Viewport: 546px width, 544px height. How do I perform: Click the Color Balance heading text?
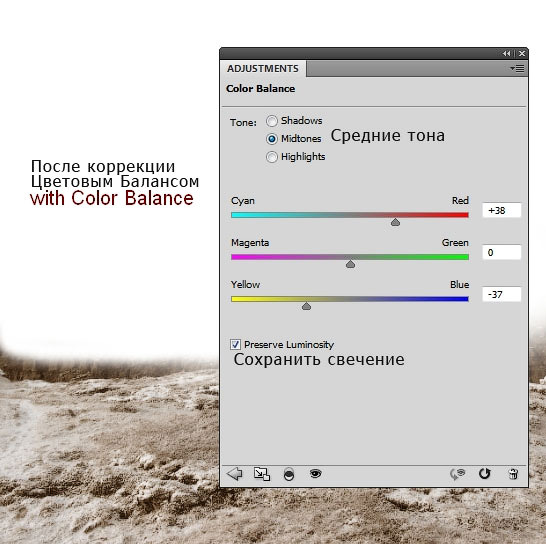(260, 89)
